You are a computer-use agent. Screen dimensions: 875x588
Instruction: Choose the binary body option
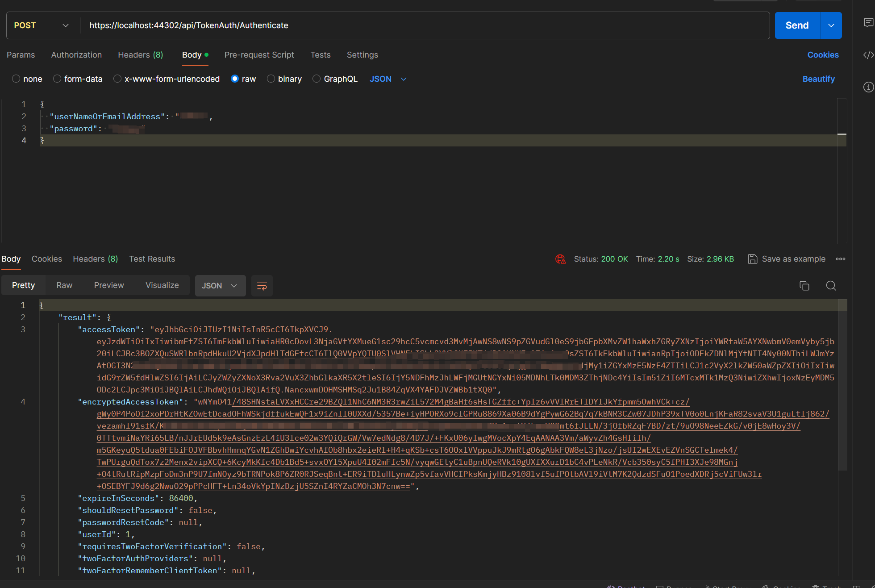(271, 79)
